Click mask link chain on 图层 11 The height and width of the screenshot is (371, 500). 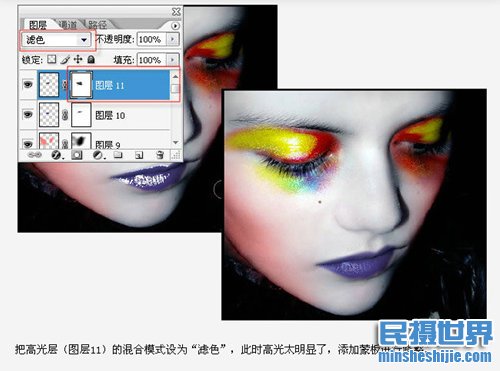point(65,85)
